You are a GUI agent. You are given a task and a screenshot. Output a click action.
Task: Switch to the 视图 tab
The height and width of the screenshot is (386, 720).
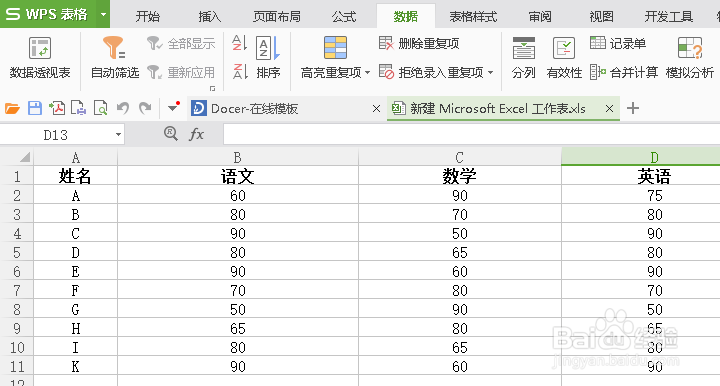point(602,17)
